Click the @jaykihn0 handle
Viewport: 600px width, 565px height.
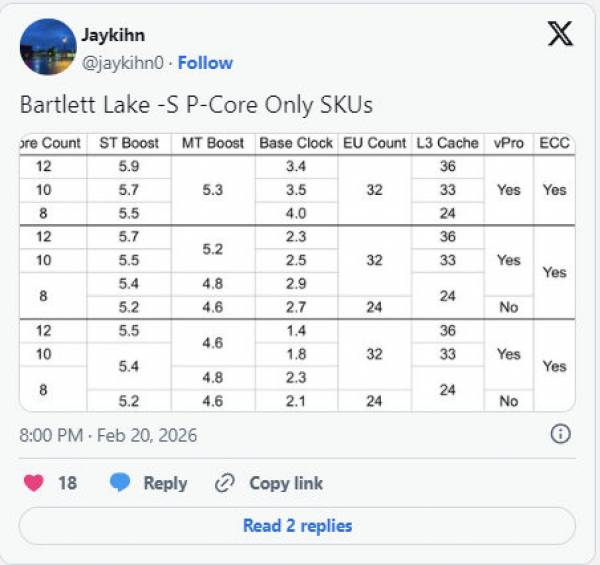pyautogui.click(x=124, y=62)
